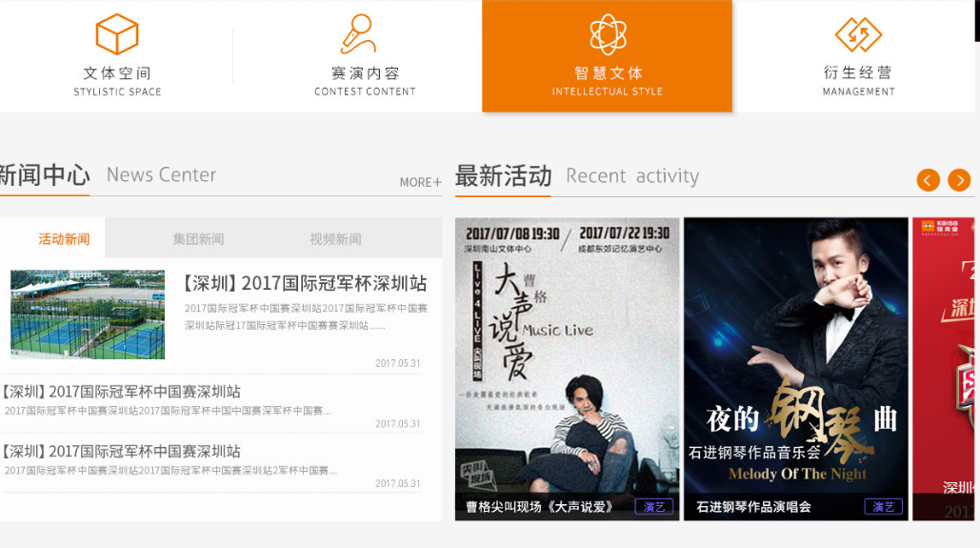Open second 2017国际冠军杯中国赛深圳站 news link
The height and width of the screenshot is (548, 980).
click(x=121, y=392)
